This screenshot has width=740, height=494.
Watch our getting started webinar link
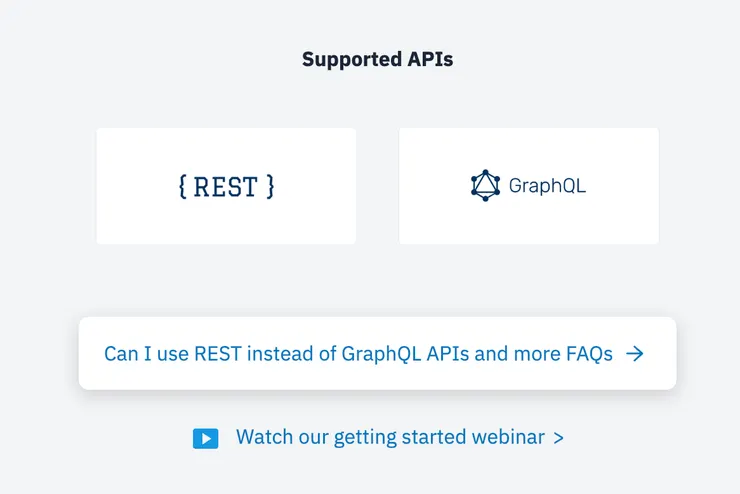pyautogui.click(x=390, y=438)
